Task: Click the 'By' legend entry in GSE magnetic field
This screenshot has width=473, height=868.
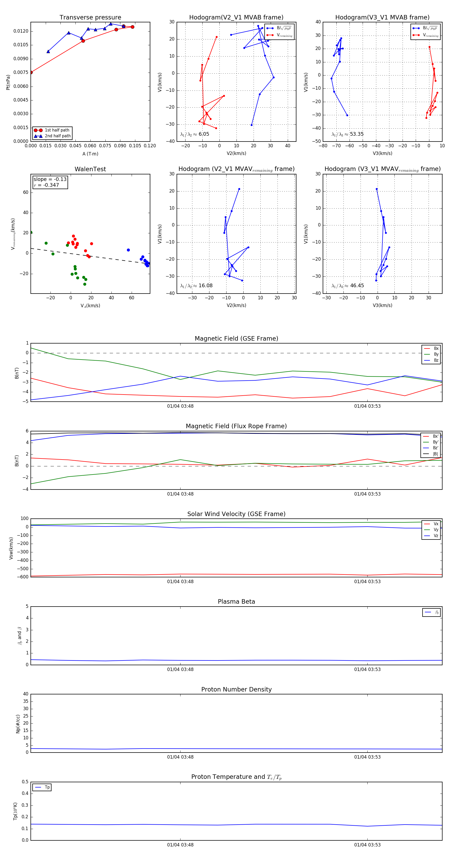Action: tap(431, 354)
